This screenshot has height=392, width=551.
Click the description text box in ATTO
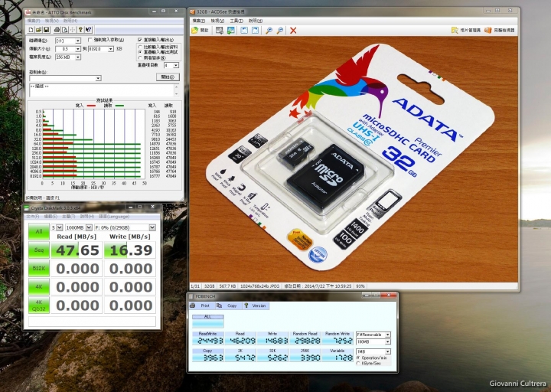102,90
